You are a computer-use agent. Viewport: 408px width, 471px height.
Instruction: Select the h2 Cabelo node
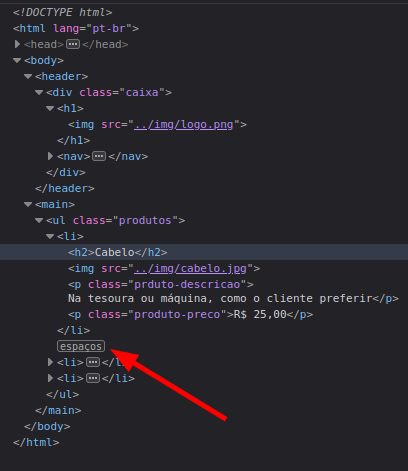tap(118, 252)
